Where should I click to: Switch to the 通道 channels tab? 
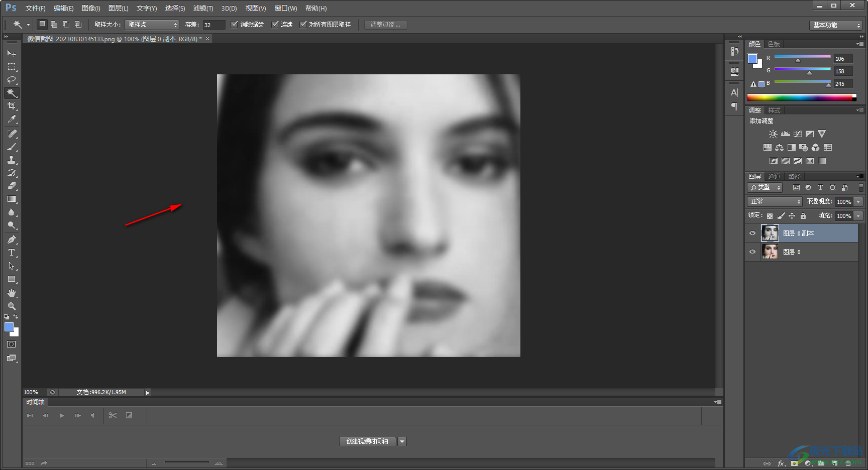(774, 176)
